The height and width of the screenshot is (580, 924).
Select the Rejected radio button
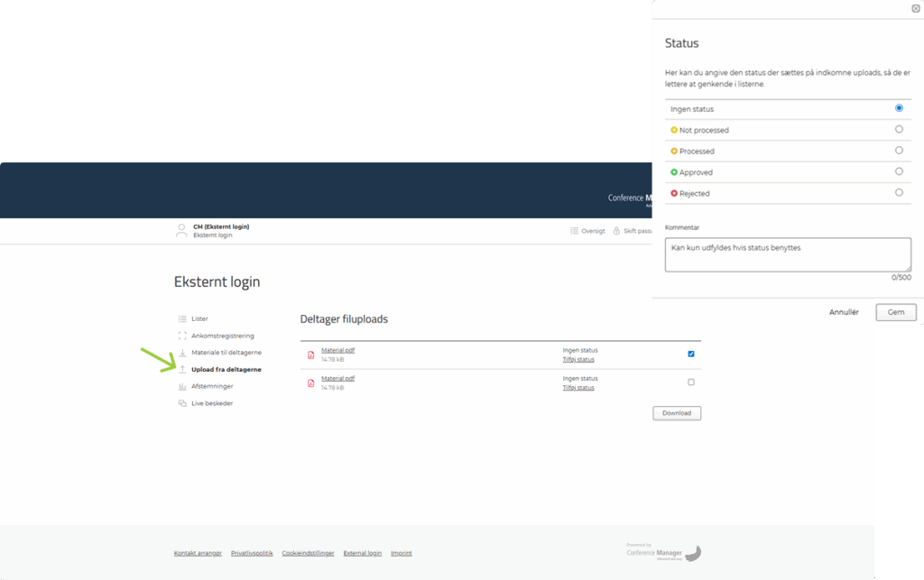pyautogui.click(x=899, y=192)
